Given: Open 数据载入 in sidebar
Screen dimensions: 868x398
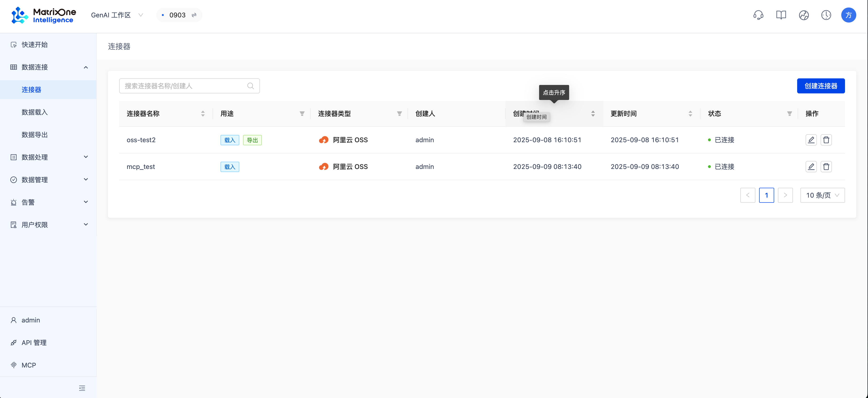Looking at the screenshot, I should pos(35,112).
